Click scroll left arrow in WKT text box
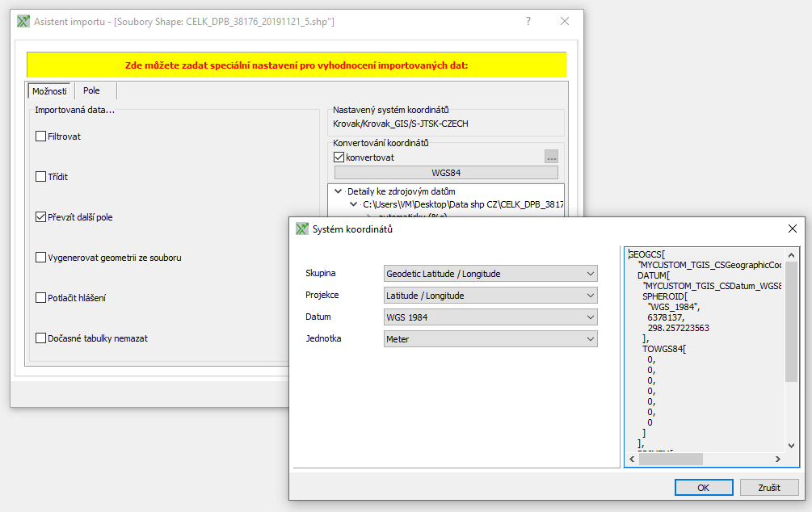The height and width of the screenshot is (512, 812). click(632, 459)
